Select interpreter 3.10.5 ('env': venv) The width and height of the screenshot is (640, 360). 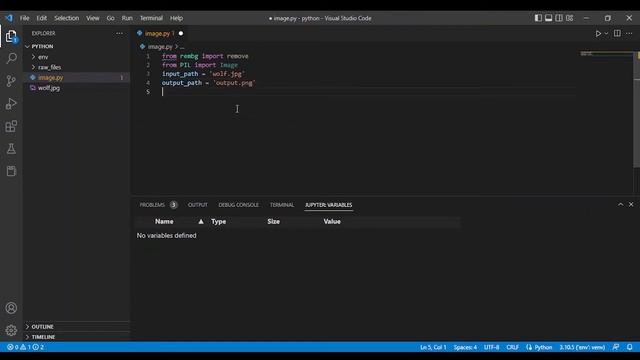click(x=582, y=347)
